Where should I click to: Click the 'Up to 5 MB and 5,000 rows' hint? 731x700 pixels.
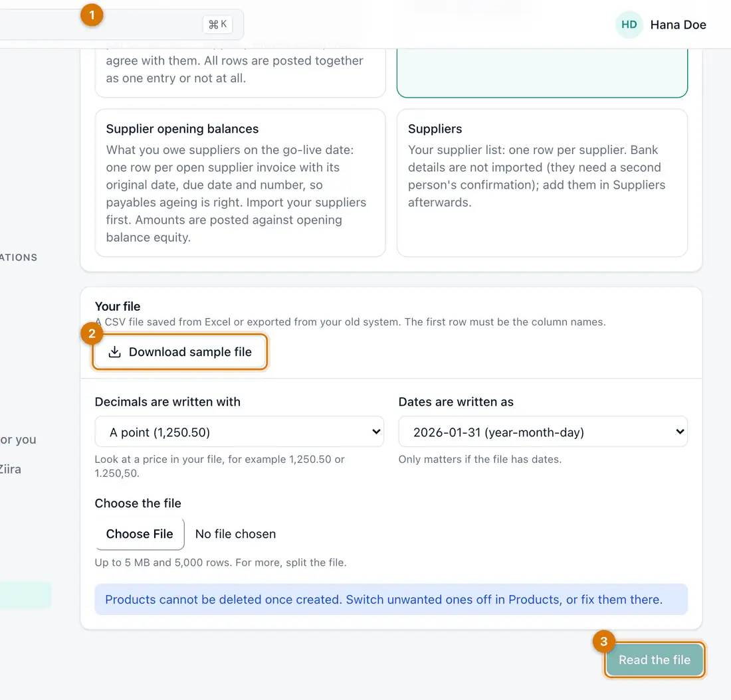click(x=221, y=563)
